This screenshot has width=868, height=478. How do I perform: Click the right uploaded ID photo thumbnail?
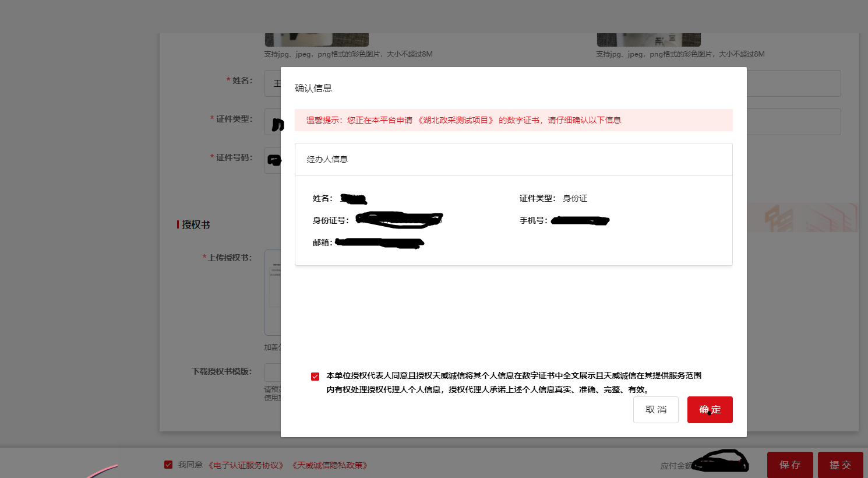coord(648,40)
